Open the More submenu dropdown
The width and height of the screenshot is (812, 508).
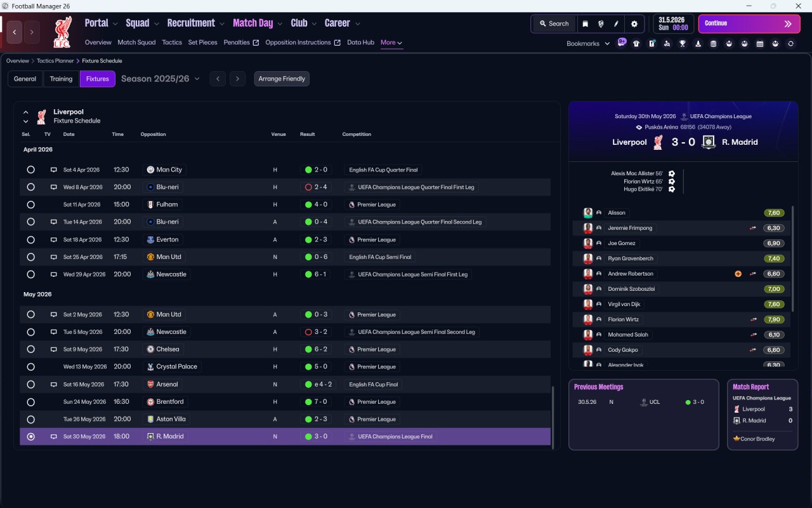point(391,43)
